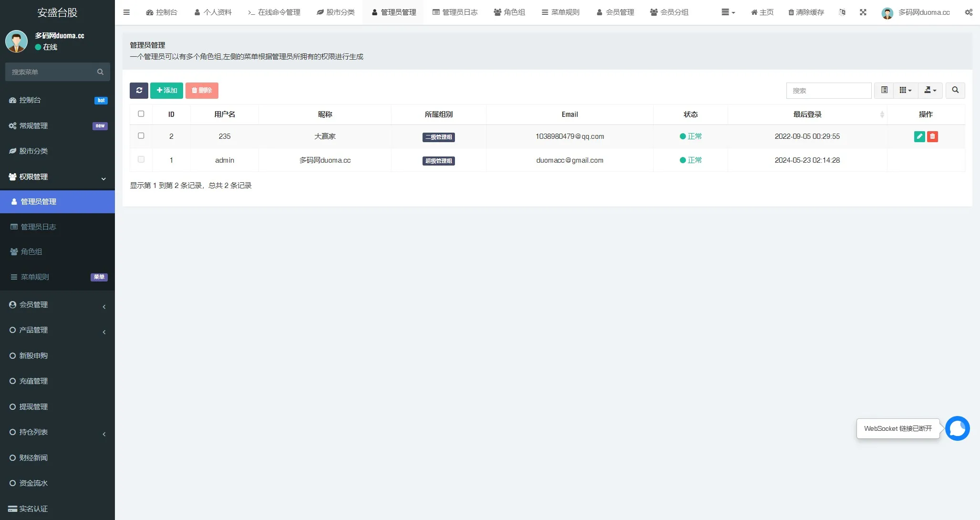Click the refresh icon above the admin table
Screen dimensions: 980x520
click(139, 90)
